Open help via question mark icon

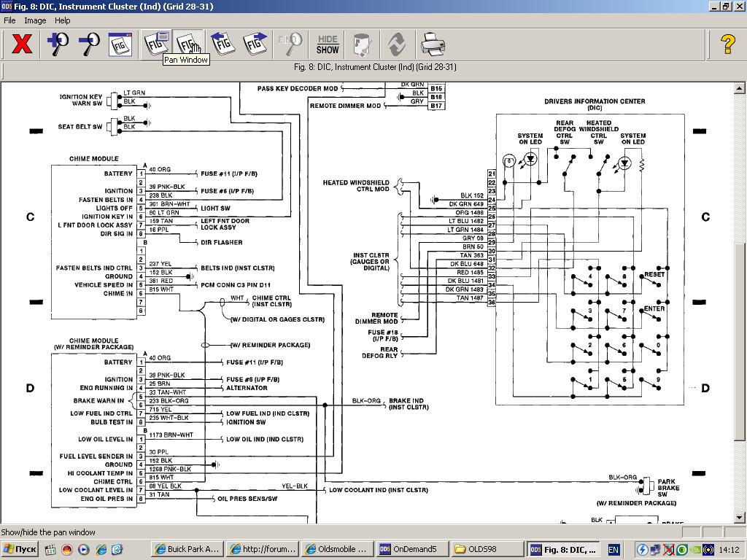(727, 44)
